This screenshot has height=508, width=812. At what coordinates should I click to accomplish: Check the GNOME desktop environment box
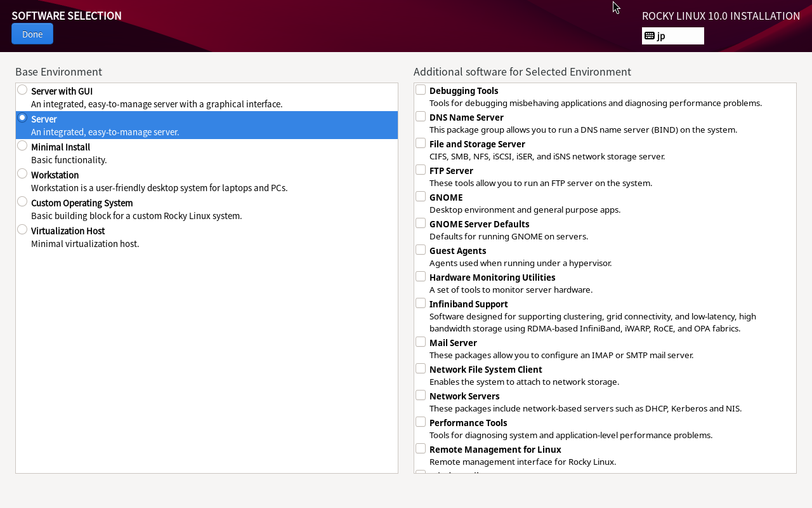tap(421, 196)
